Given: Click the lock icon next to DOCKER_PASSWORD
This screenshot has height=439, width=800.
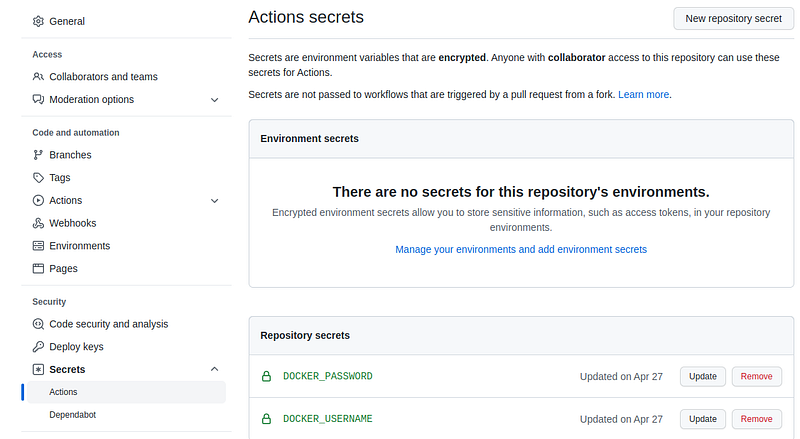Looking at the screenshot, I should (x=267, y=377).
